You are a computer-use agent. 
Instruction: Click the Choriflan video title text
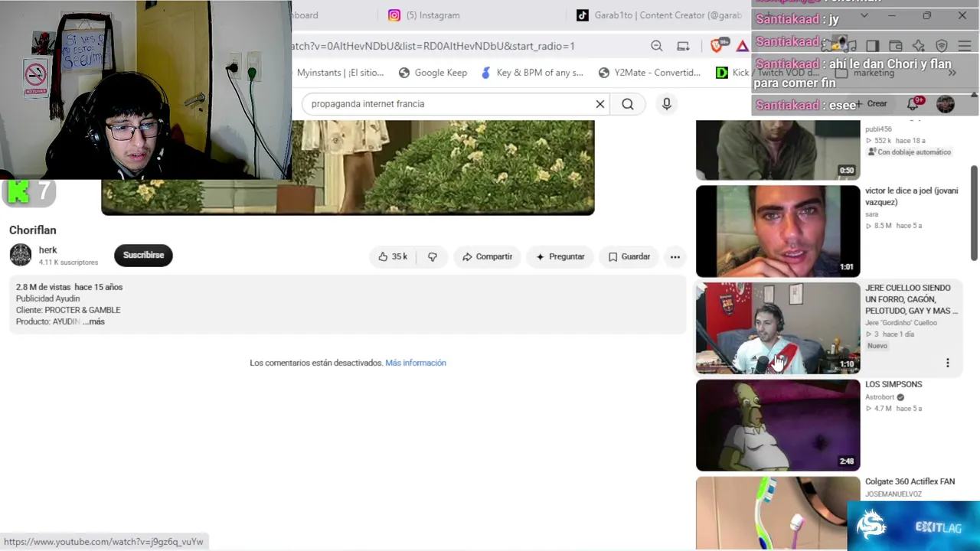point(33,230)
